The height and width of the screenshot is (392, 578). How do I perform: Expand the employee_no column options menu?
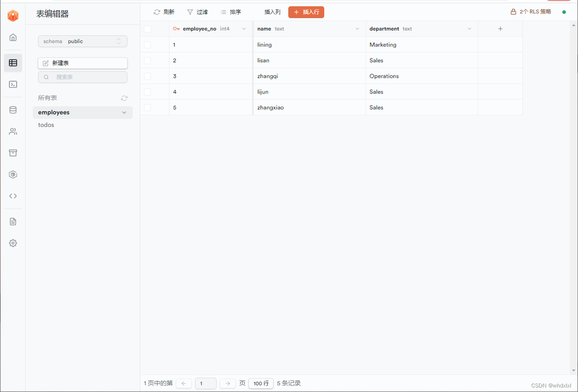tap(244, 28)
